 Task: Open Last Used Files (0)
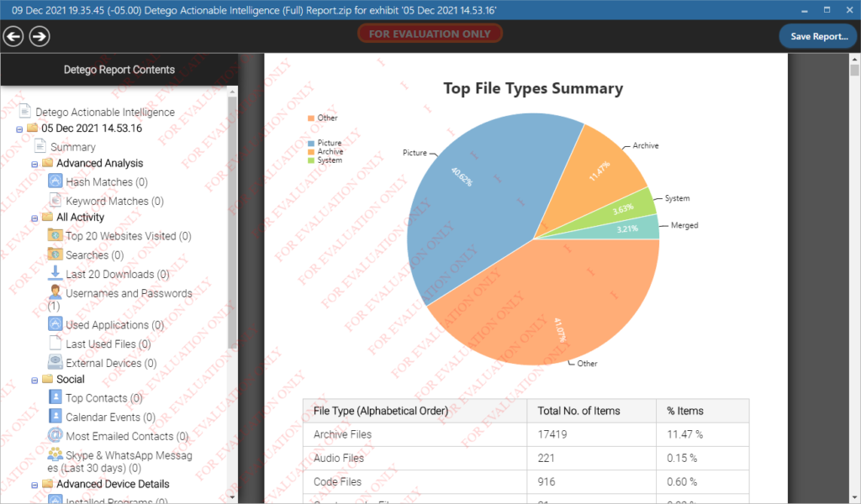point(108,344)
